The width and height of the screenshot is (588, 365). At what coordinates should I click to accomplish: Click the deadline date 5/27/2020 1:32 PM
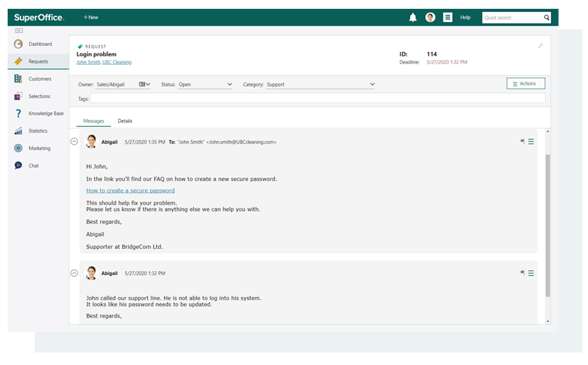(x=447, y=62)
